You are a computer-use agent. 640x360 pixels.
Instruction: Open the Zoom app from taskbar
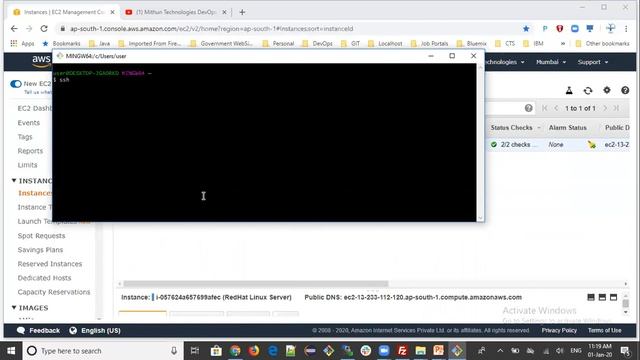pos(384,351)
